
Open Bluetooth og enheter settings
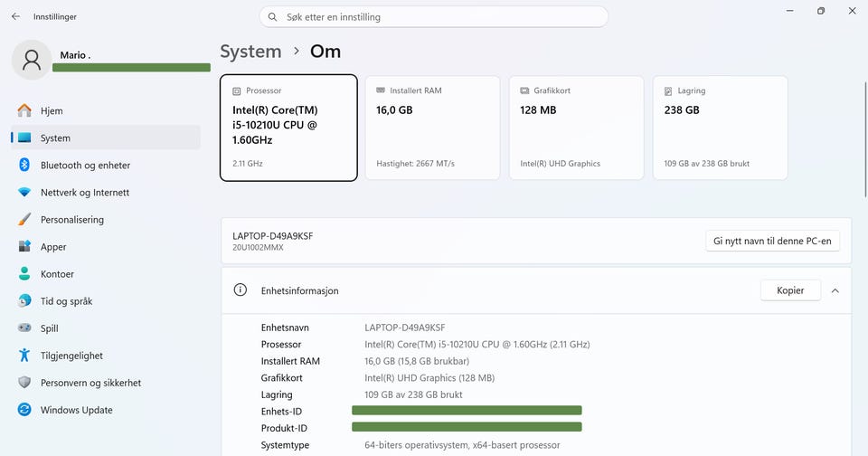click(105, 165)
